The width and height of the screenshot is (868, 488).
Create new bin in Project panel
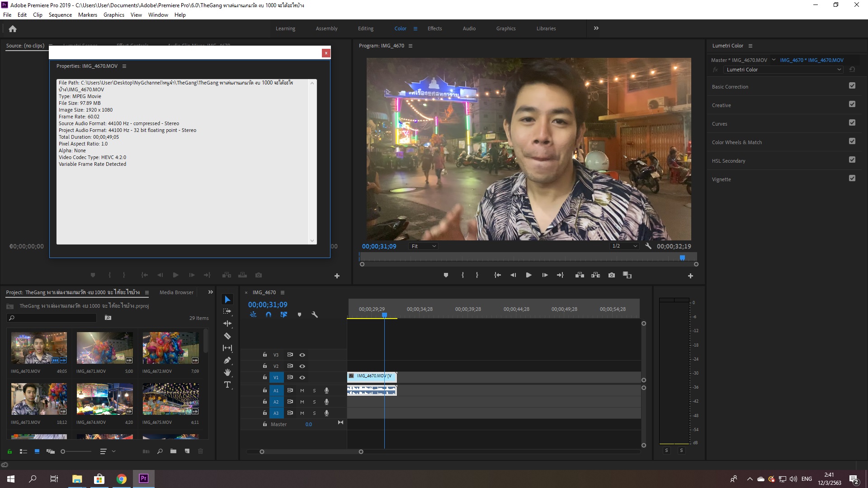(173, 451)
